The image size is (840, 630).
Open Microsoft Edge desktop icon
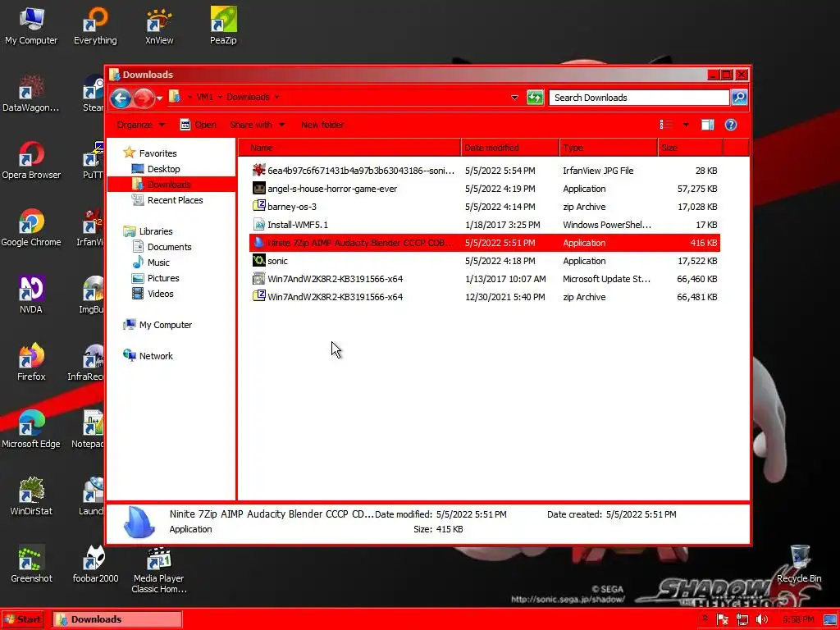[31, 429]
